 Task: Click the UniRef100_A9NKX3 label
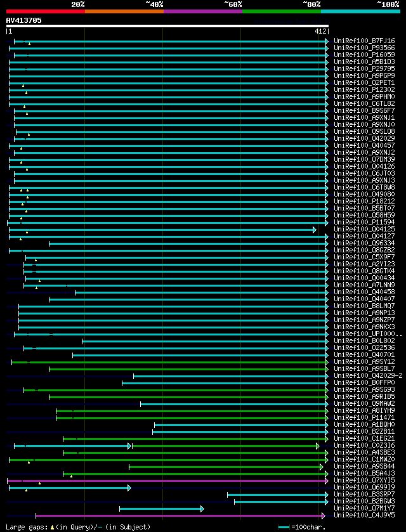pos(364,327)
